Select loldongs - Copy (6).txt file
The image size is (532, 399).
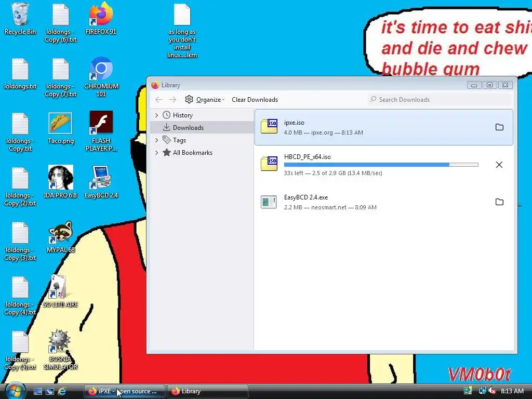point(60,23)
